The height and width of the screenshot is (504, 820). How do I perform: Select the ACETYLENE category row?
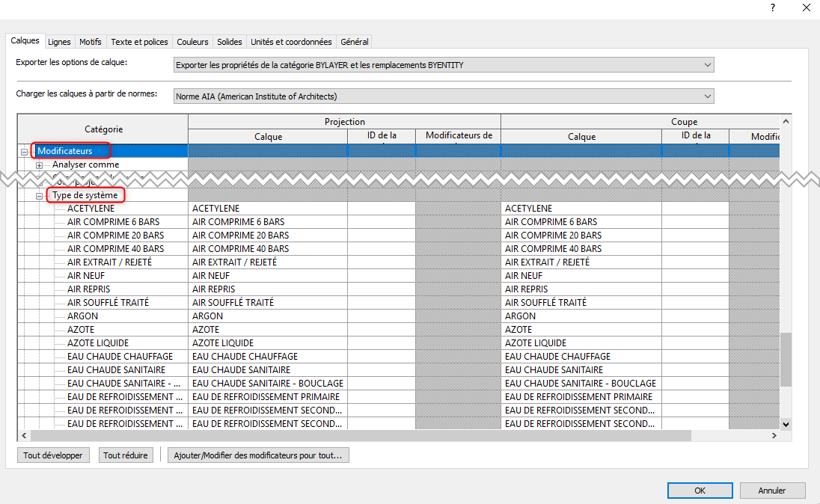coord(91,209)
